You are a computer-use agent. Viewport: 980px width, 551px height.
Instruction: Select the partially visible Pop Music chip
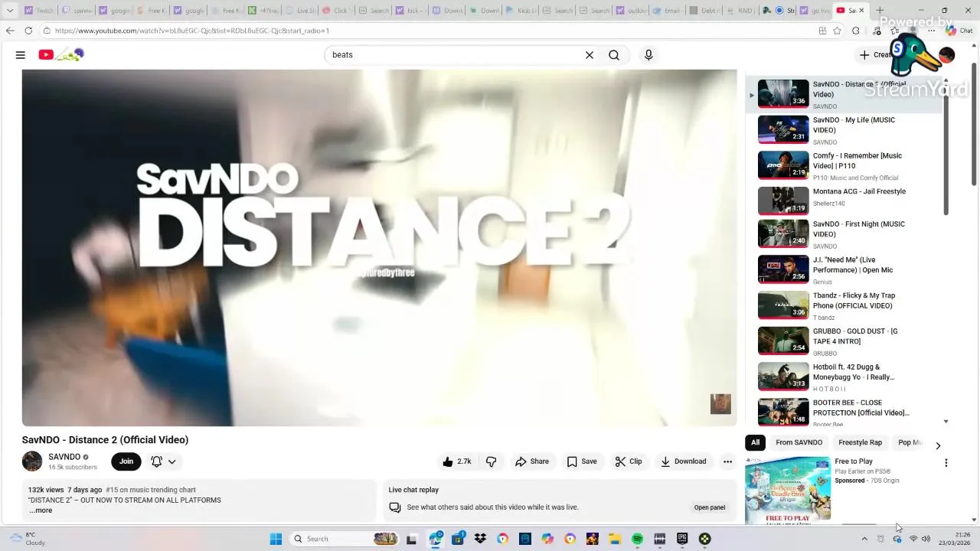[x=910, y=442]
